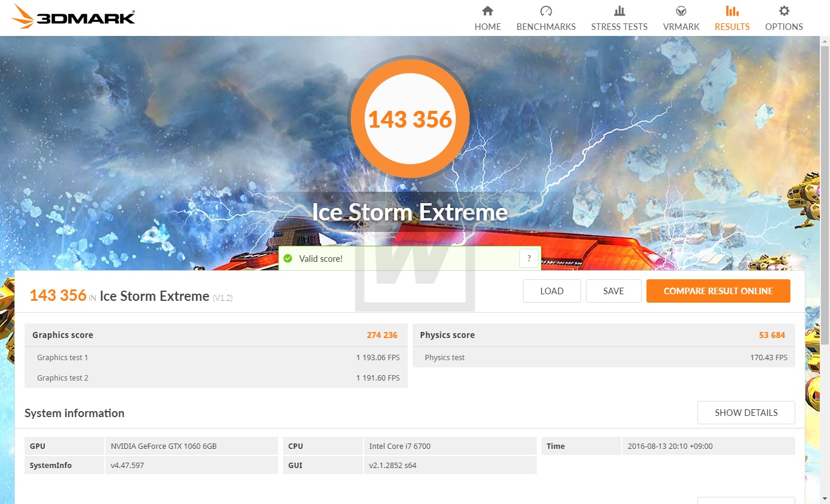Open the OPTIONS tab label
Viewport: 830px width, 504px height.
pos(784,27)
